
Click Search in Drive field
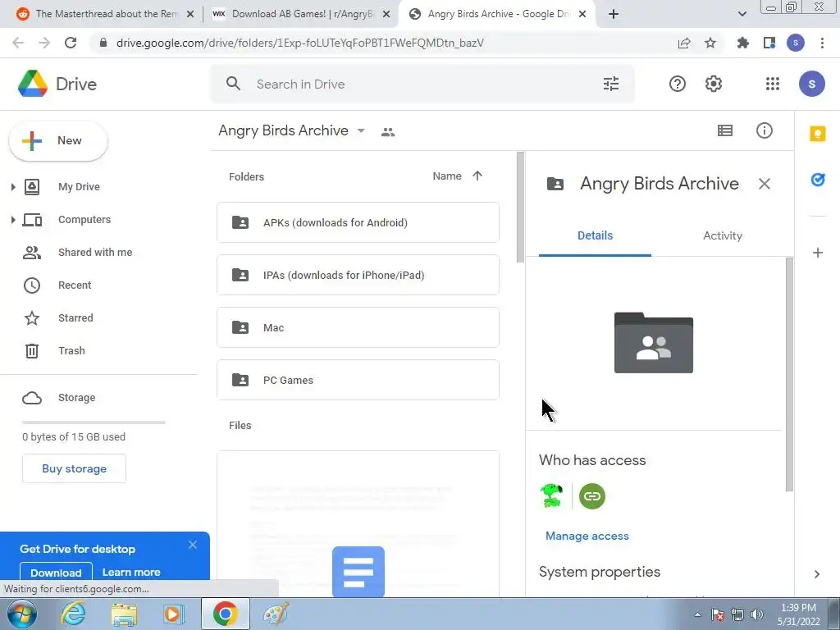tap(423, 84)
